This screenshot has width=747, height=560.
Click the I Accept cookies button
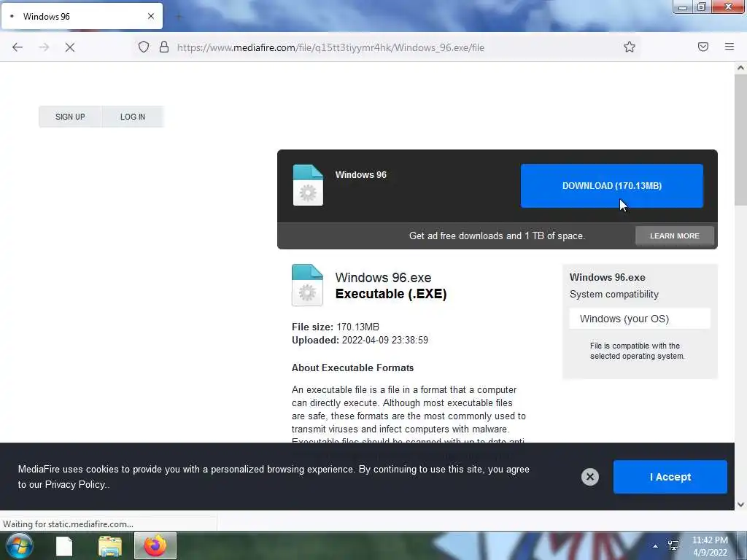pyautogui.click(x=670, y=477)
